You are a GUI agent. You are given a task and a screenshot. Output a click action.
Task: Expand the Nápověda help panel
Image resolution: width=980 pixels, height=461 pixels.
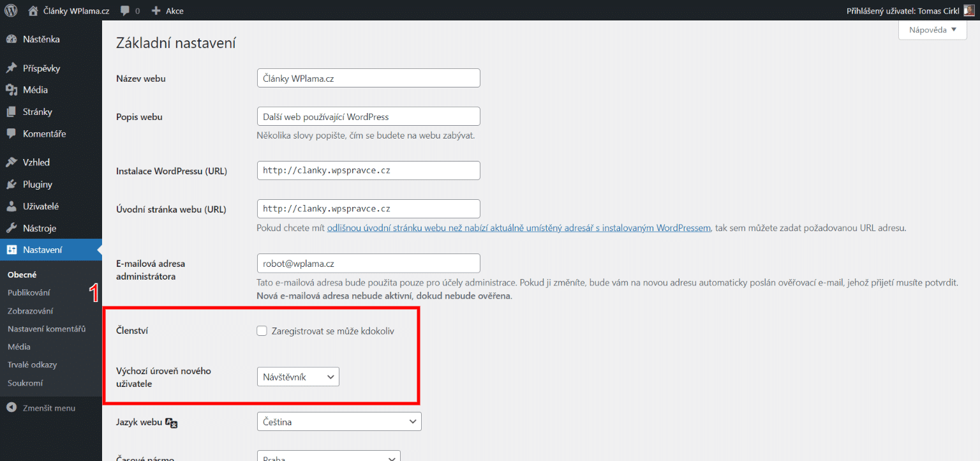933,29
